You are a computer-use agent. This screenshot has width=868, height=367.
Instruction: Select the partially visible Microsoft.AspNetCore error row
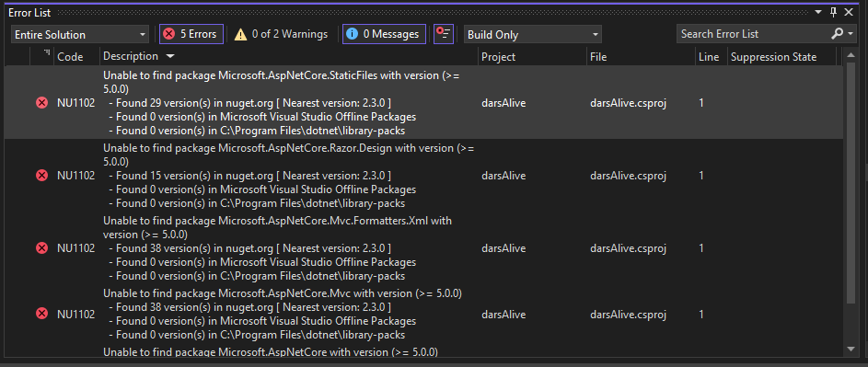click(x=270, y=352)
